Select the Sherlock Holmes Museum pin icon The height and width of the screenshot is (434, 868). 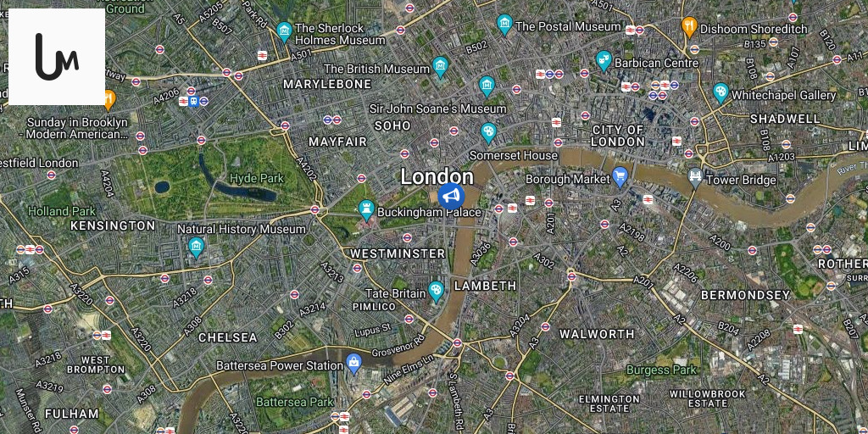tap(284, 32)
